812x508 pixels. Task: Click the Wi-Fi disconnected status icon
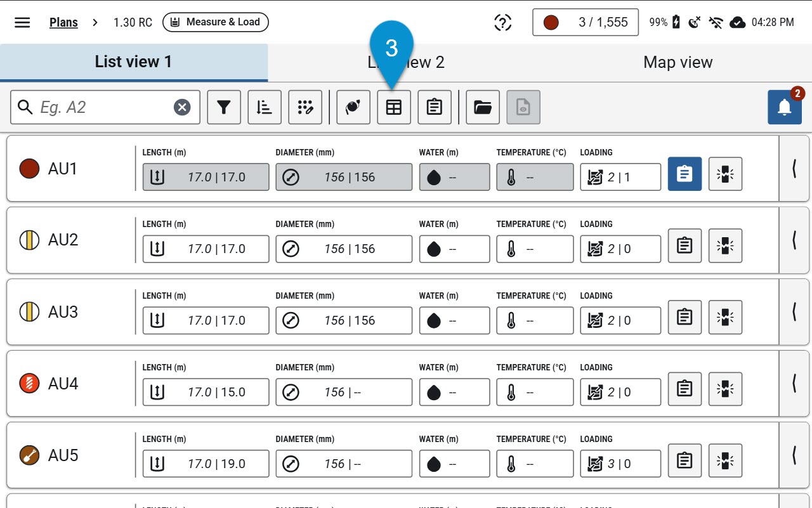coord(716,22)
